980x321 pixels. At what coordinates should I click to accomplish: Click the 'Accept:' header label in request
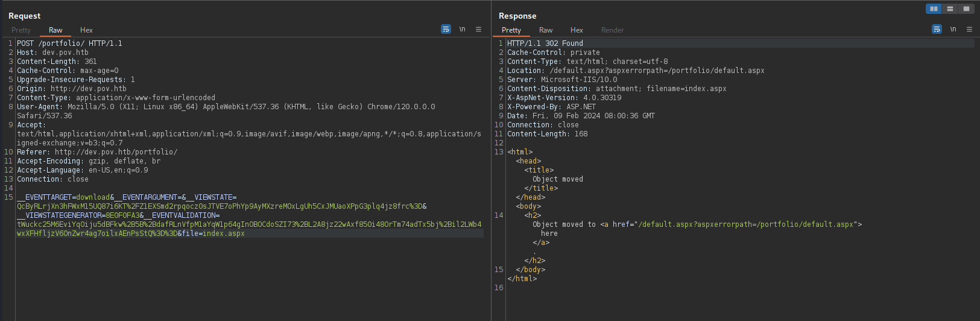click(x=31, y=125)
